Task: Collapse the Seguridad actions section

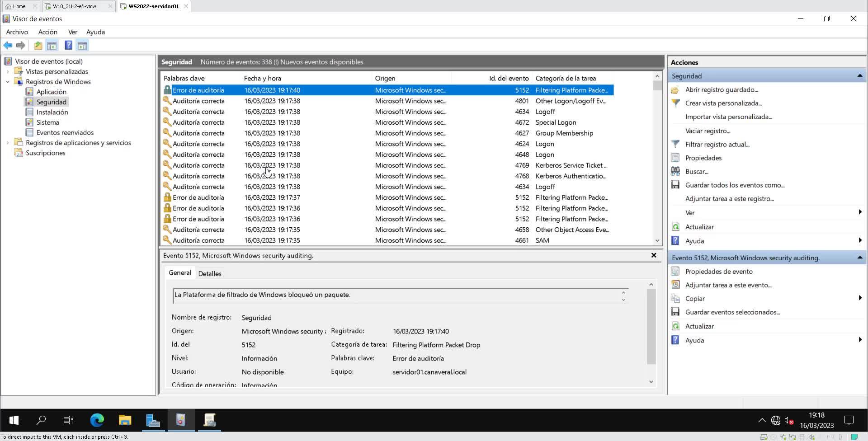Action: coord(859,76)
